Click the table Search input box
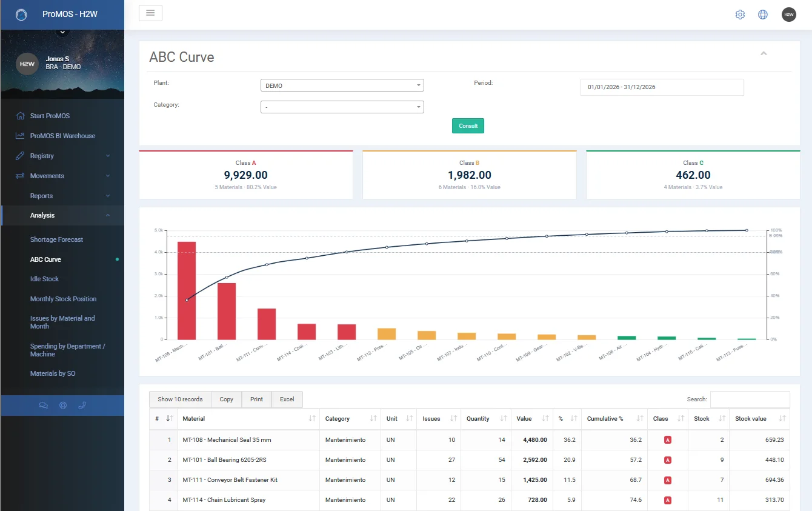This screenshot has height=511, width=812. [x=750, y=399]
